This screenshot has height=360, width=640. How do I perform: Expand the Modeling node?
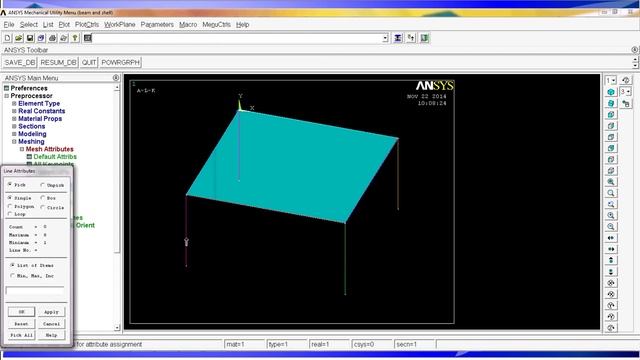[14, 134]
